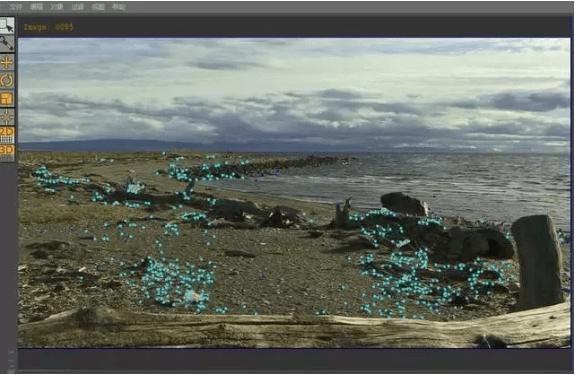Pick the orange rotate tool
575x375 pixels.
tap(7, 81)
